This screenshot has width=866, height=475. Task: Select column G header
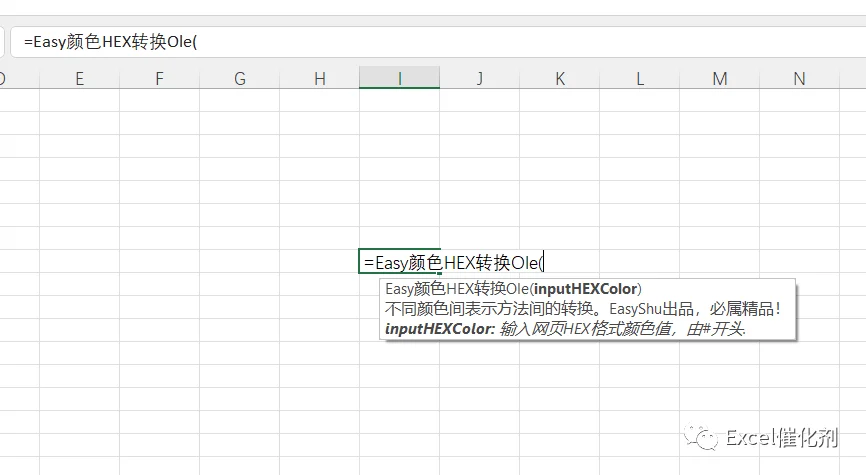click(240, 78)
